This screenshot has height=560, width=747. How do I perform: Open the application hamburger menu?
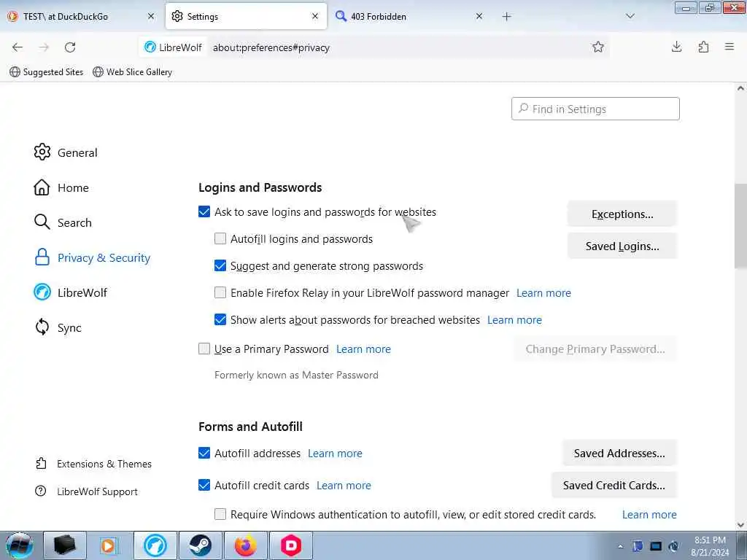[x=729, y=47]
